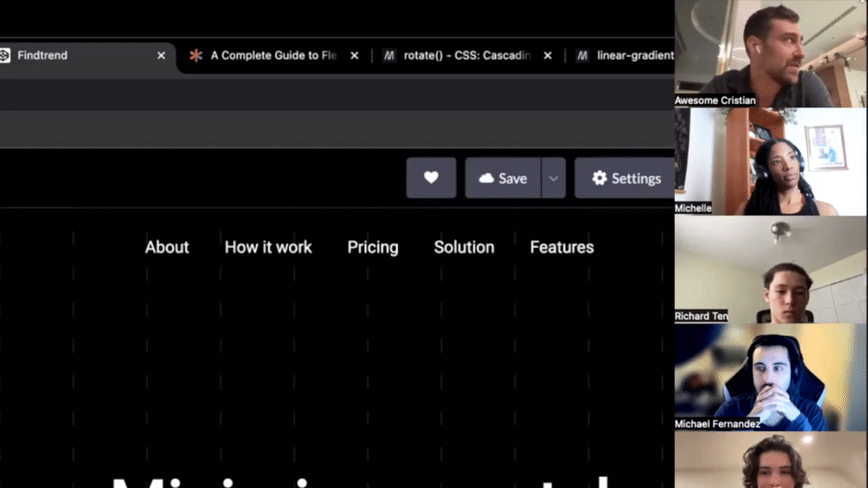Click the Features navigation link
Image resolution: width=868 pixels, height=488 pixels.
[561, 247]
